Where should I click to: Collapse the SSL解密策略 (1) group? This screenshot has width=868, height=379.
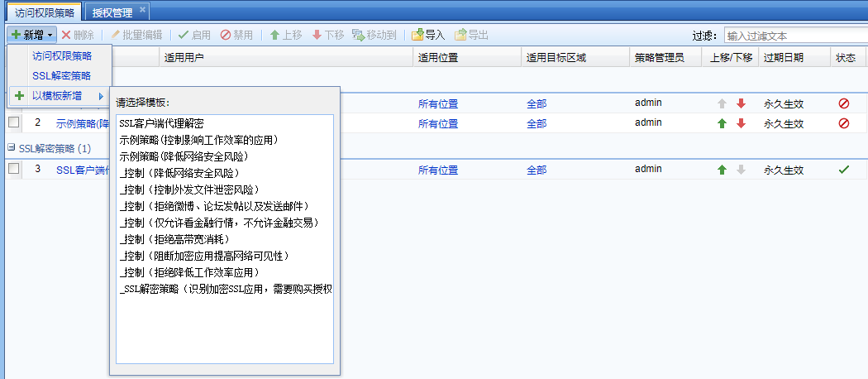(x=12, y=147)
